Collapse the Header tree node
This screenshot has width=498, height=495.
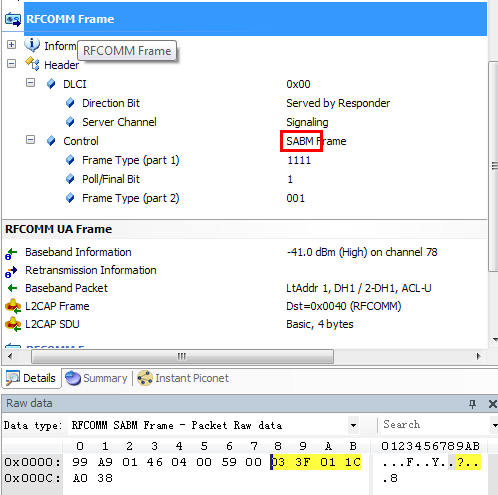pos(11,64)
